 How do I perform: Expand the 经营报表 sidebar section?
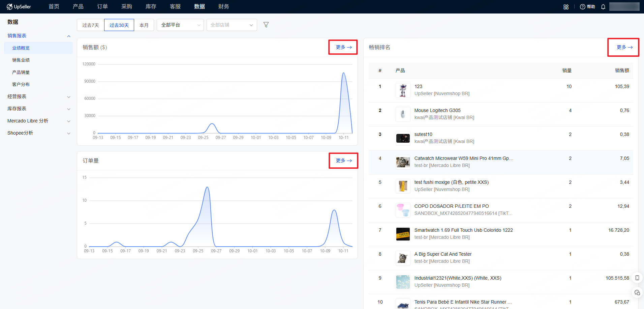(x=39, y=96)
